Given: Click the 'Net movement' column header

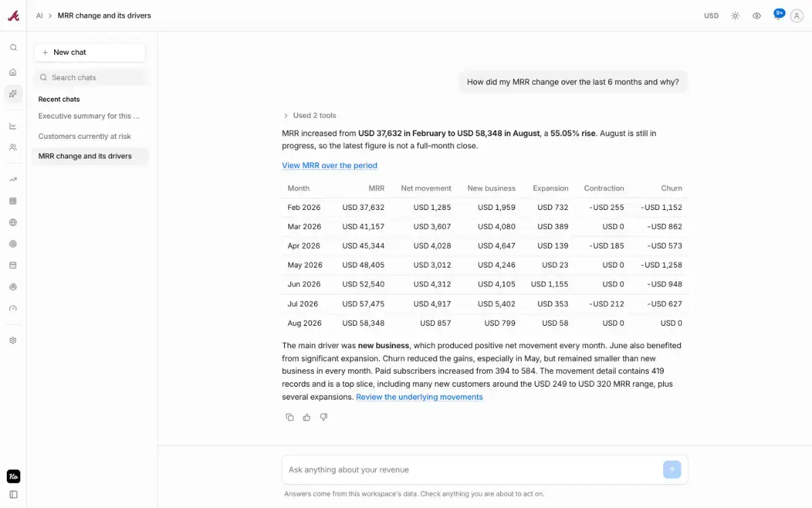Looking at the screenshot, I should click(426, 188).
